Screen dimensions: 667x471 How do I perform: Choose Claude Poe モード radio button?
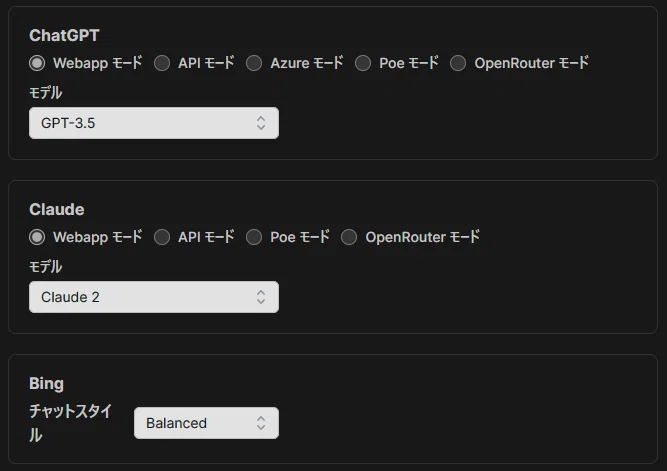(x=254, y=237)
